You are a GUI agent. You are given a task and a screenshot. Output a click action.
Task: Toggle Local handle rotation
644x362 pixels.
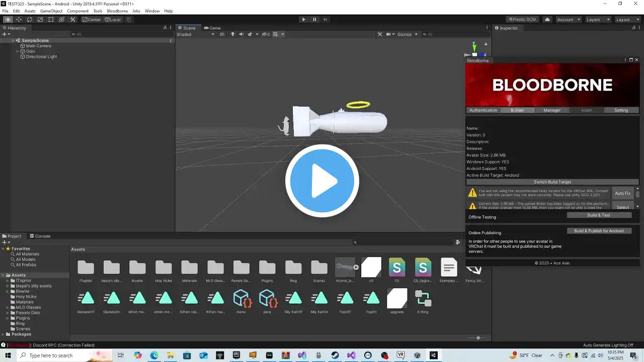tap(113, 20)
